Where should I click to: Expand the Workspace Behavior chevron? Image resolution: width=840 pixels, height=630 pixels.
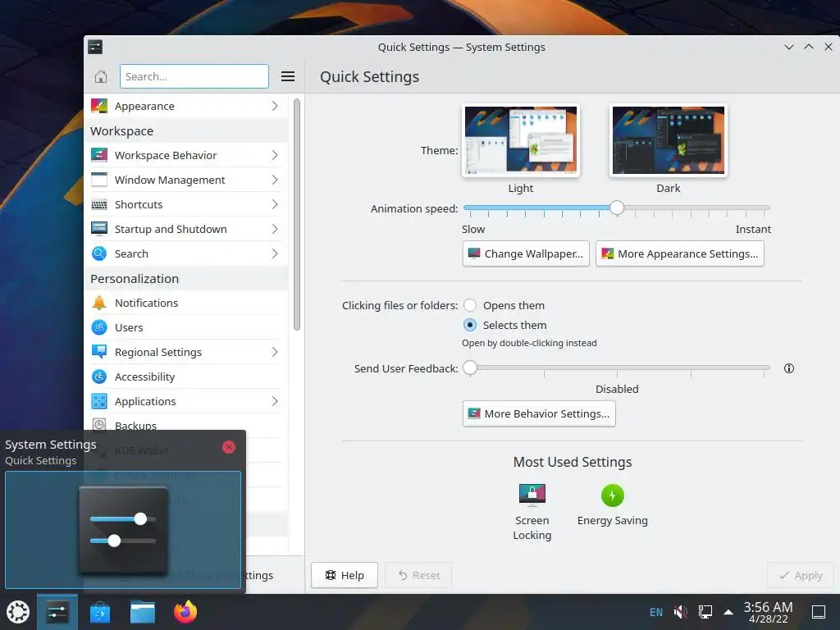pyautogui.click(x=275, y=155)
